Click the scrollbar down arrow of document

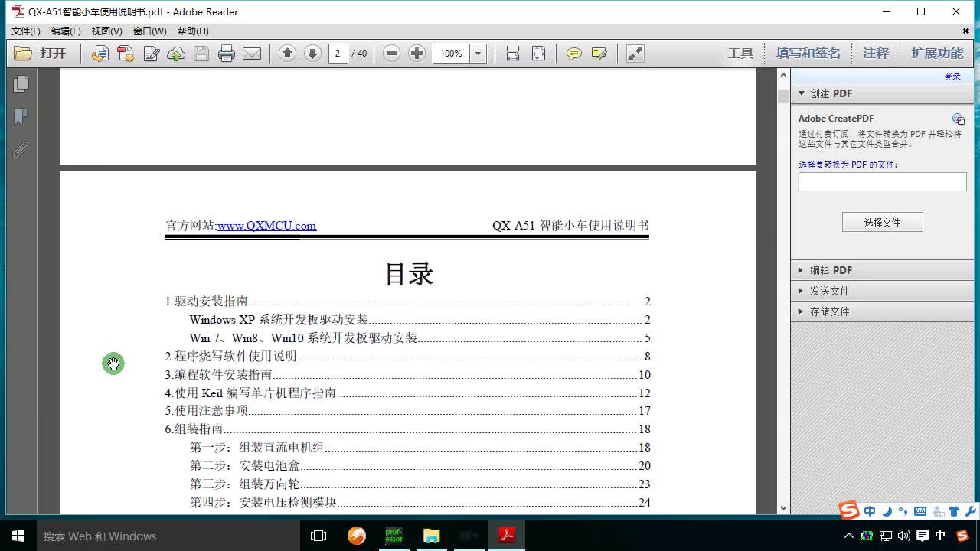coord(783,507)
